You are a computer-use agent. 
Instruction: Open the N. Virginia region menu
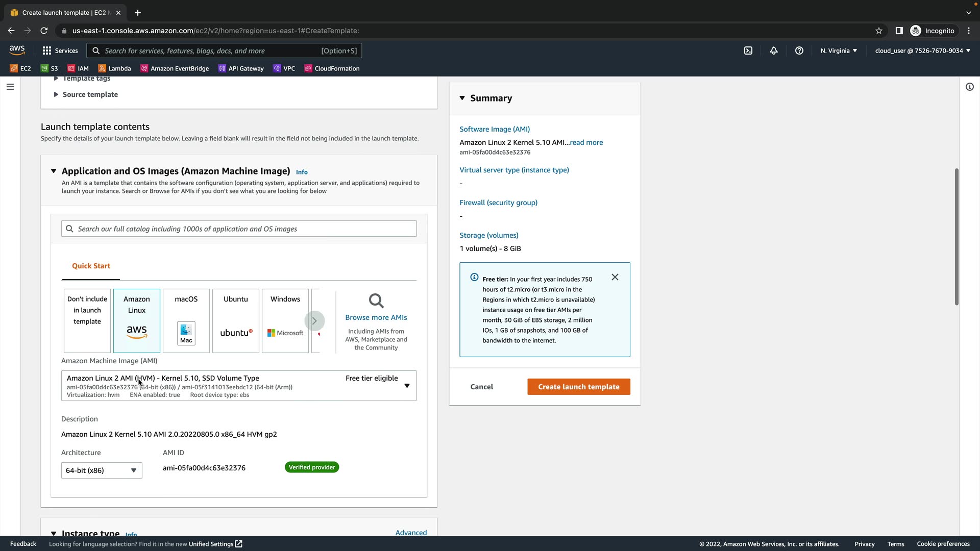tap(839, 51)
